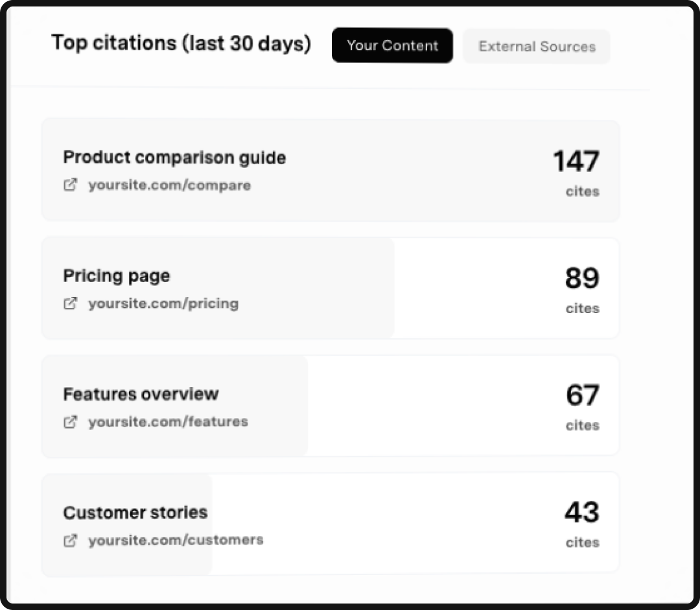700x610 pixels.
Task: Click the Features overview row
Action: coord(331,405)
